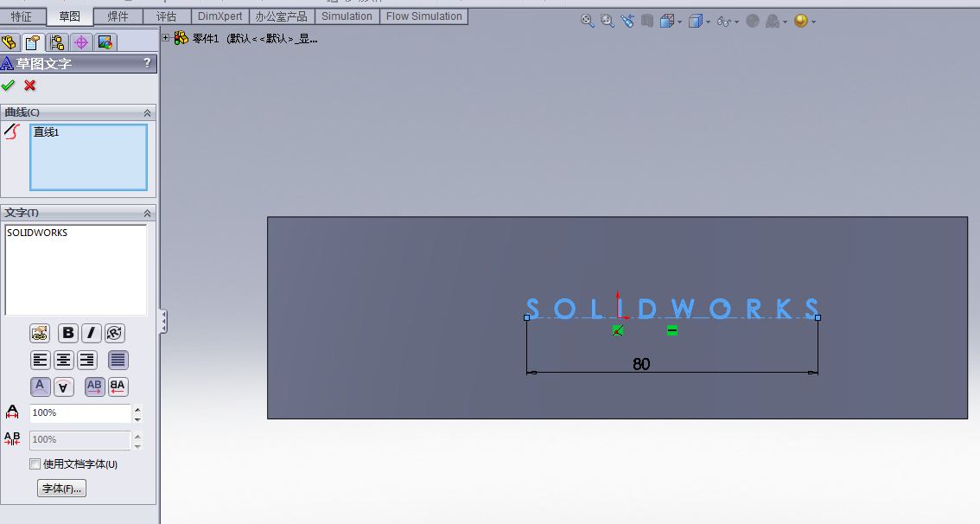Center align the sketch text
The width and height of the screenshot is (980, 524).
(63, 360)
